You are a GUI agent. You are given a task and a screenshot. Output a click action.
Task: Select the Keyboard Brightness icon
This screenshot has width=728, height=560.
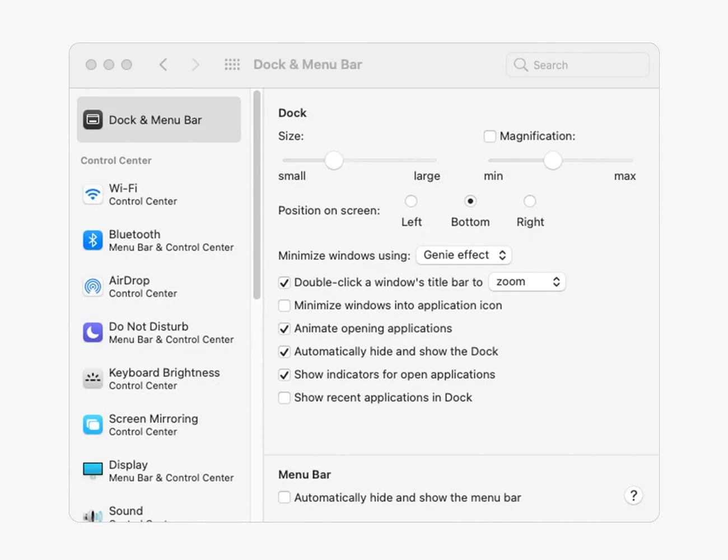pos(92,379)
